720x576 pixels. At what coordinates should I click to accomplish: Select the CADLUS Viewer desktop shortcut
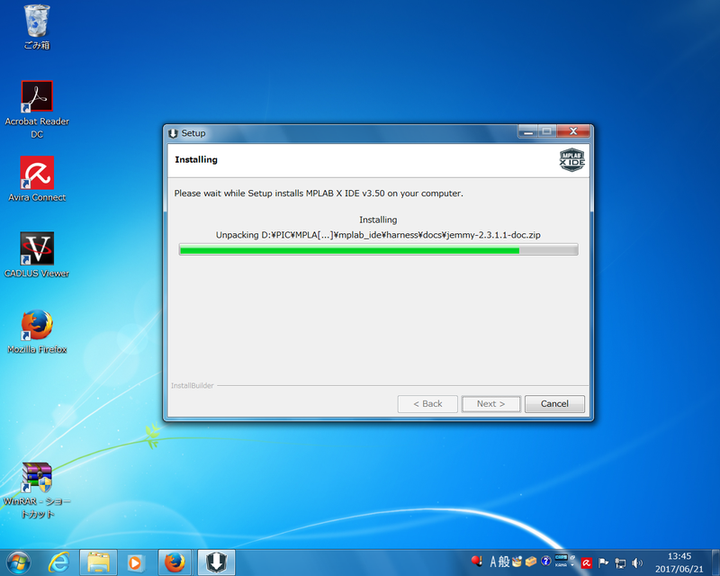37,250
